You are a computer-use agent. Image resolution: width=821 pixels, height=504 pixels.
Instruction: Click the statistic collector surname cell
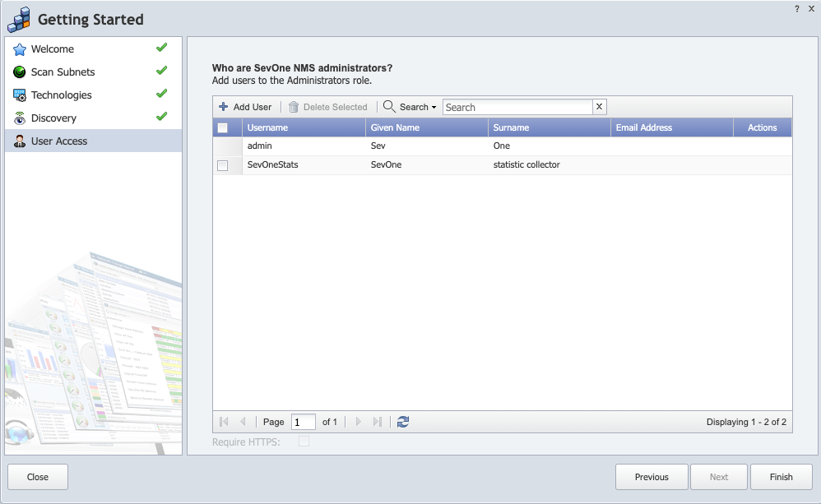tap(550, 165)
